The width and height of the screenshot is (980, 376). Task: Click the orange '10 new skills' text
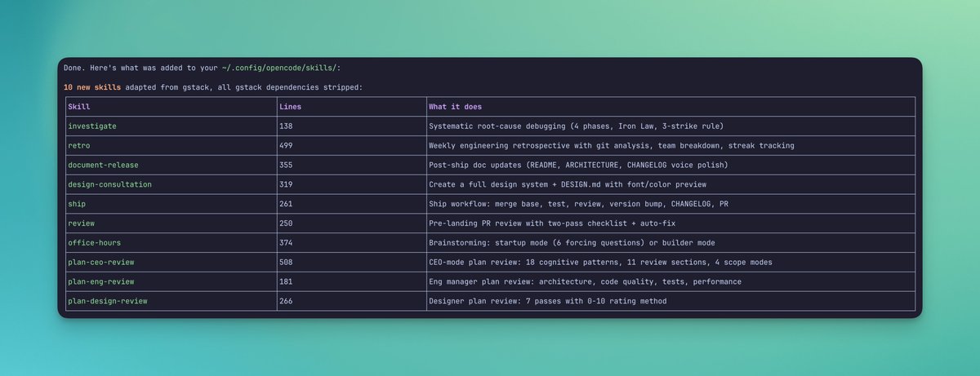(92, 86)
